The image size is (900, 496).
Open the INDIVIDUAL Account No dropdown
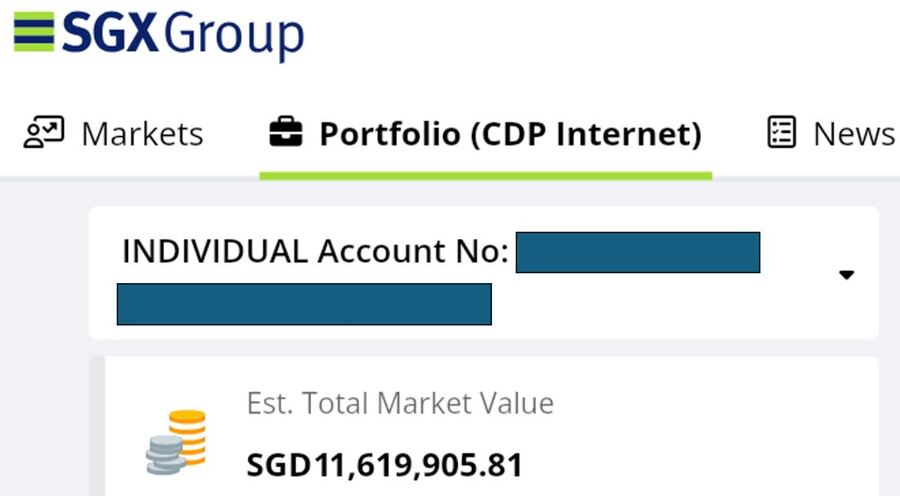point(315,252)
